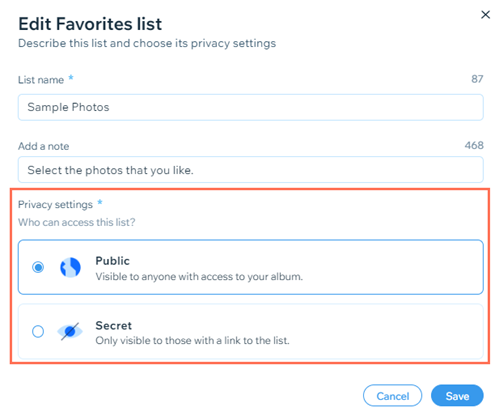The image size is (499, 412).
Task: Click the List name field containing Sample Photos
Action: pyautogui.click(x=251, y=107)
